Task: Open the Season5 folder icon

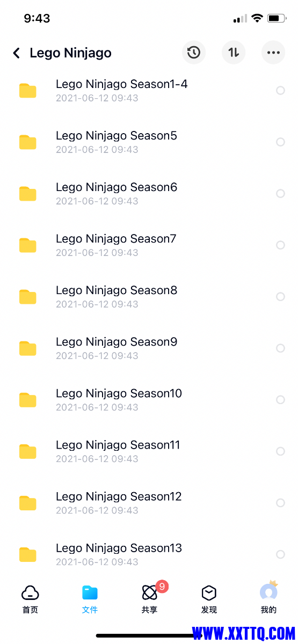Action: pos(28,142)
